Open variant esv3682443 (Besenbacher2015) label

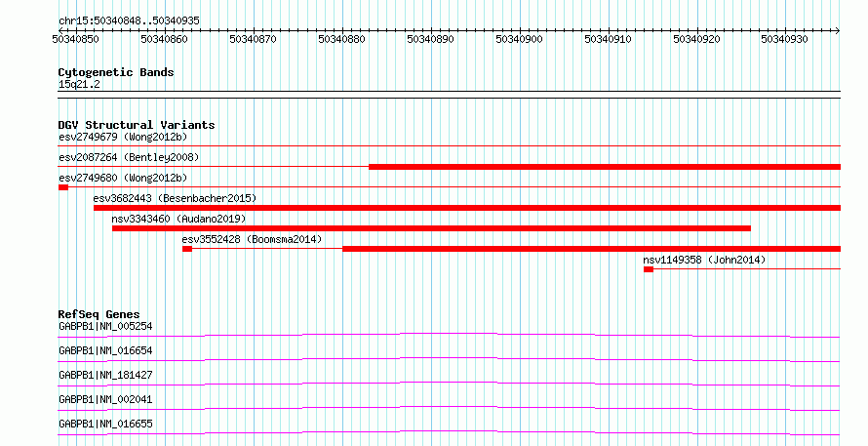[175, 198]
